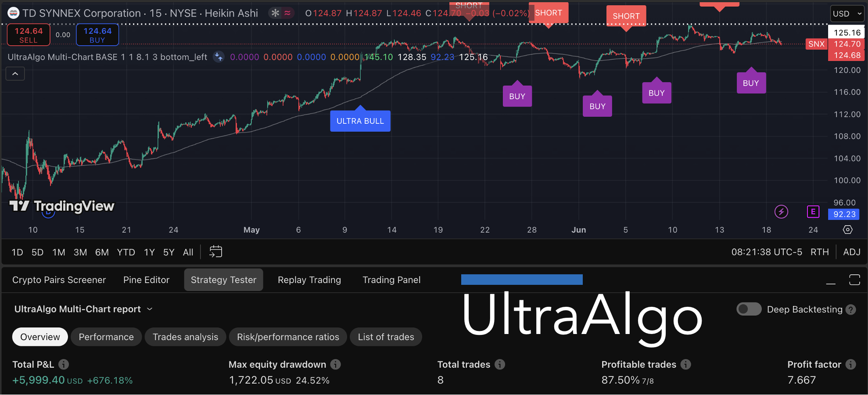The height and width of the screenshot is (395, 868).
Task: Set the chart range to All
Action: [x=188, y=252]
